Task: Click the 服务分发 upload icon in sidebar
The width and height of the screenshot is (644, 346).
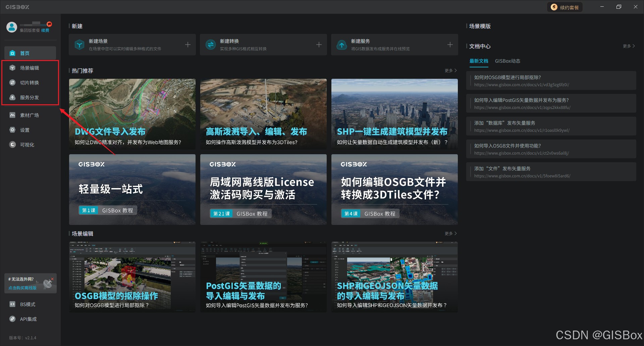Action: coord(12,97)
